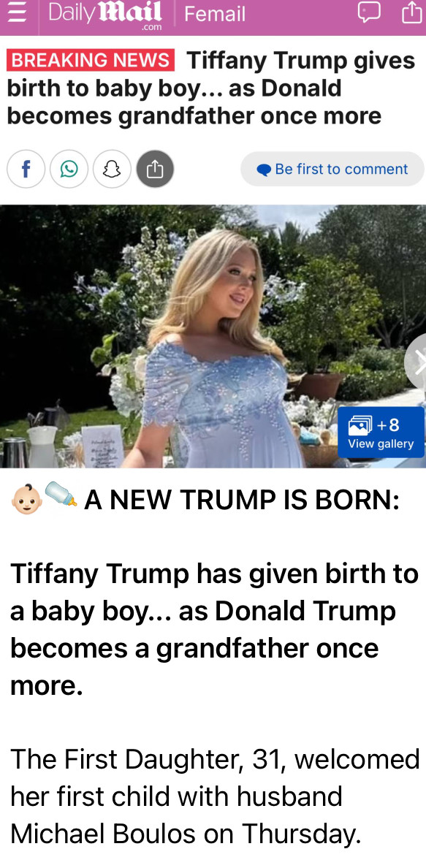Open the hamburger navigation menu
Viewport: 426px width, 868px height.
coord(18,12)
